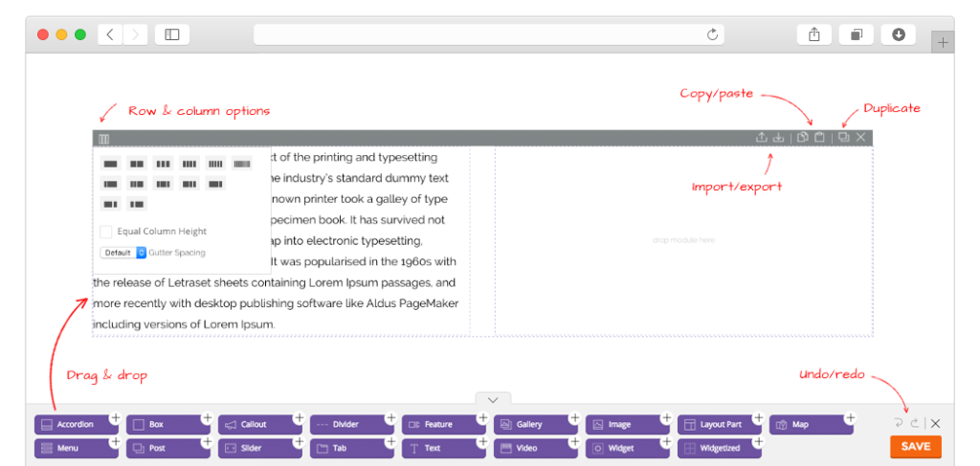Add Text using its plus icon
The width and height of the screenshot is (980, 466).
click(482, 442)
